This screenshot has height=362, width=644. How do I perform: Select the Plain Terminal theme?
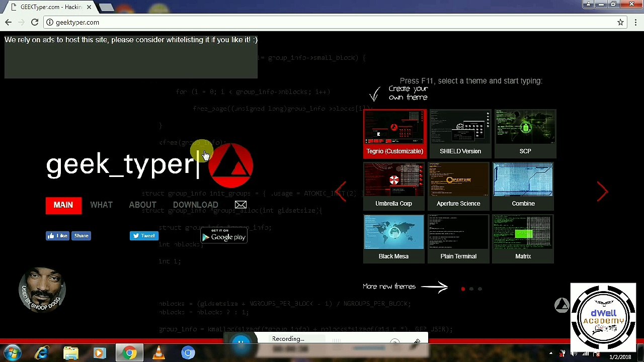point(458,239)
